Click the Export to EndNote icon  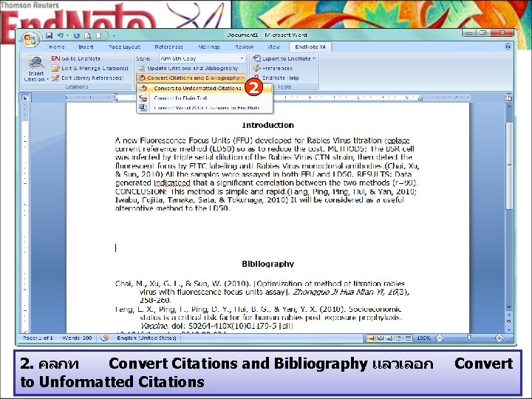click(256, 58)
